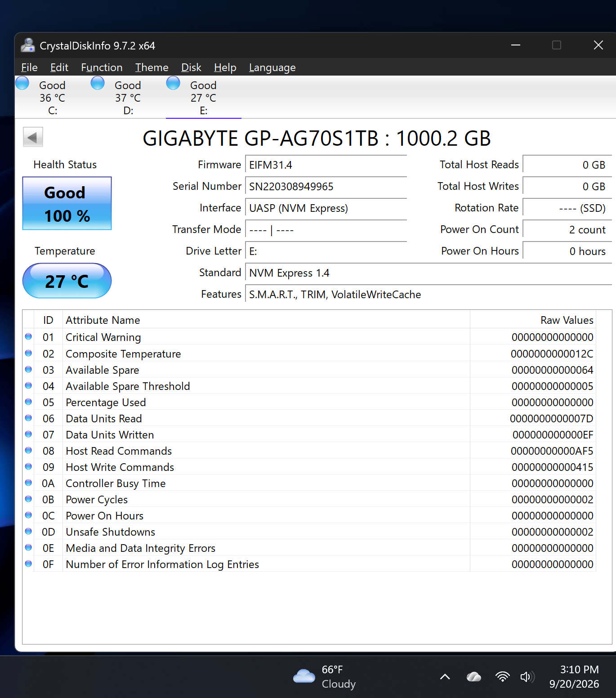Viewport: 616px width, 698px height.
Task: Select the Host Read Commands row
Action: (x=310, y=451)
